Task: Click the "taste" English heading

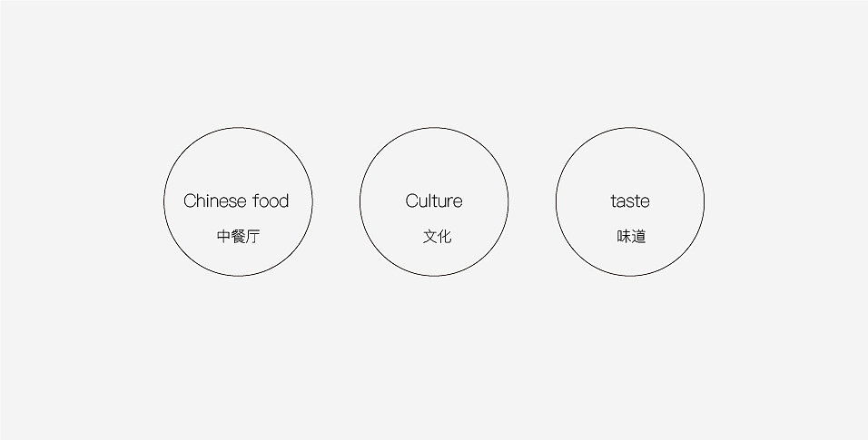Action: (630, 200)
